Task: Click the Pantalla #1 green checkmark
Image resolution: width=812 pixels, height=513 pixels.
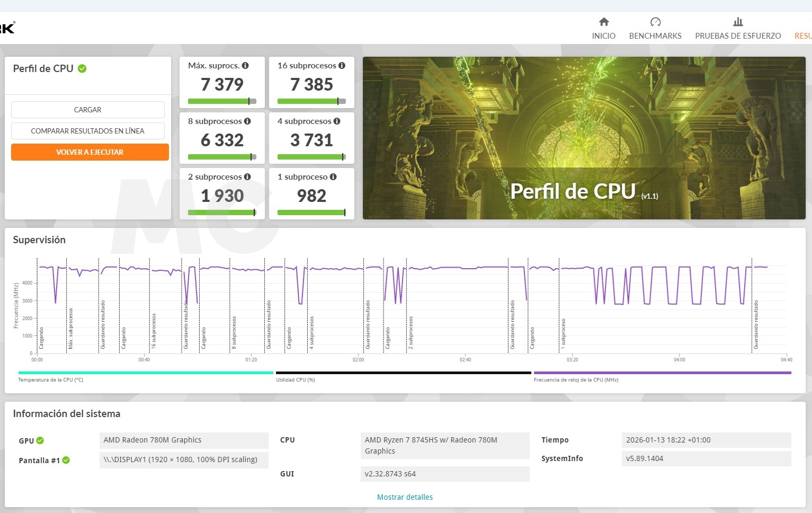Action: 66,460
